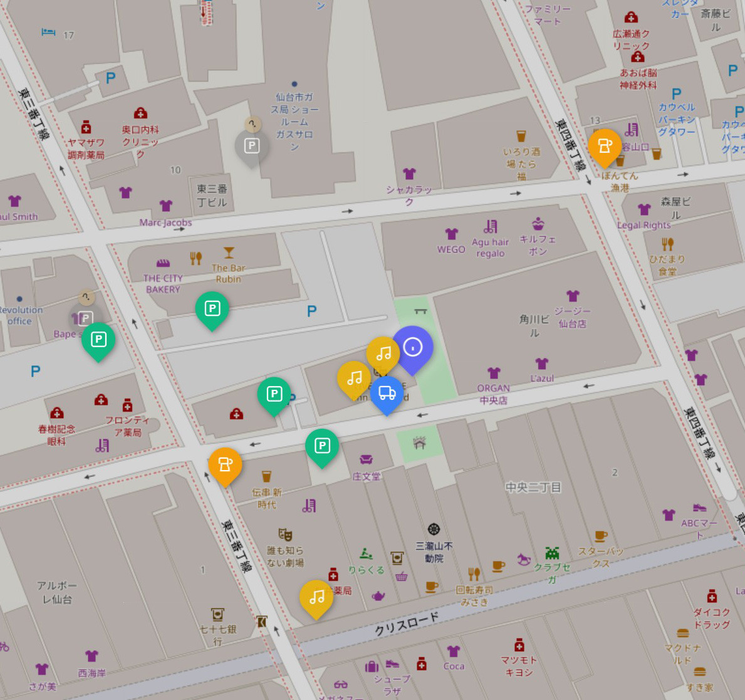
Task: Click the scissors icon at Agu hair regalo
Action: pos(491,226)
